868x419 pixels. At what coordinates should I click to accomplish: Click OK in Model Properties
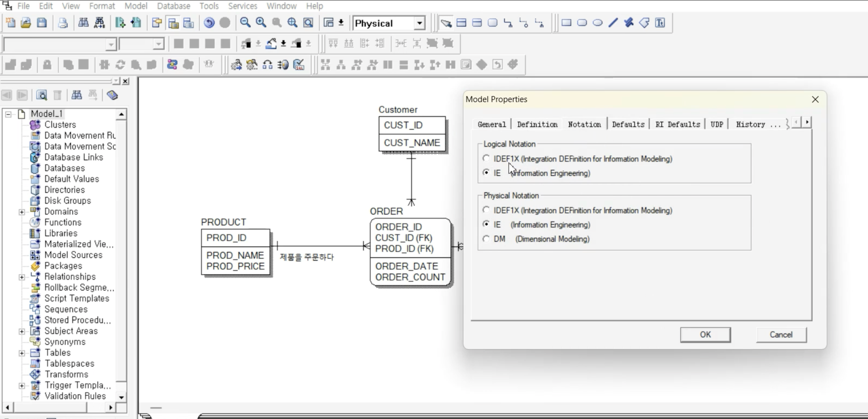coord(705,334)
